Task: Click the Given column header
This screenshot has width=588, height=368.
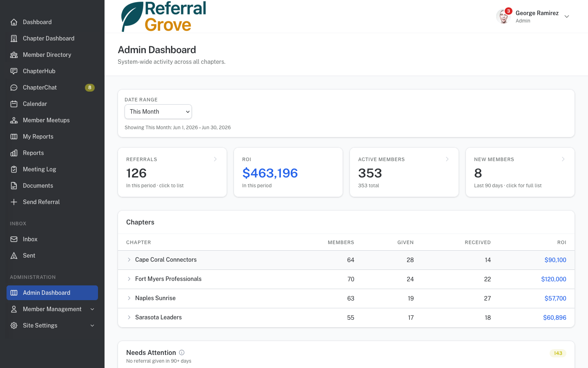Action: click(405, 242)
